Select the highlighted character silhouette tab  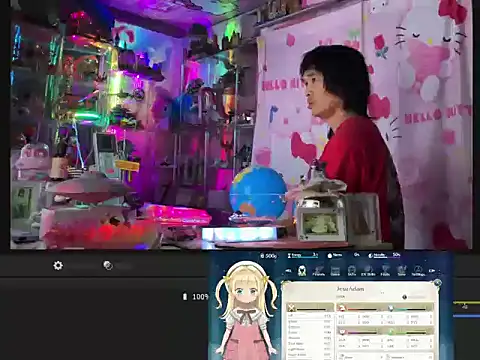click(x=302, y=270)
